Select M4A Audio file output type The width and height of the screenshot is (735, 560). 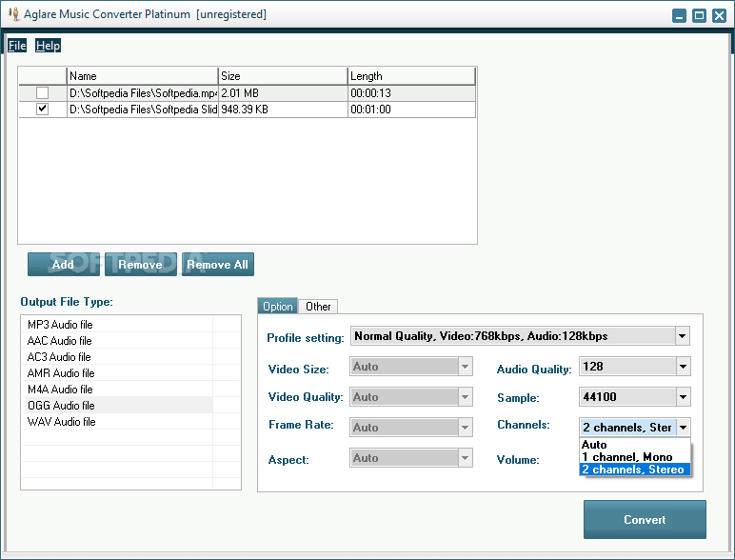(x=117, y=390)
